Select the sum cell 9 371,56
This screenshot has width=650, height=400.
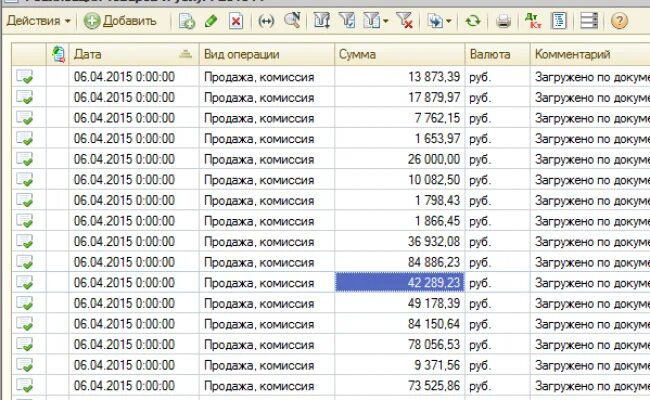pos(400,365)
